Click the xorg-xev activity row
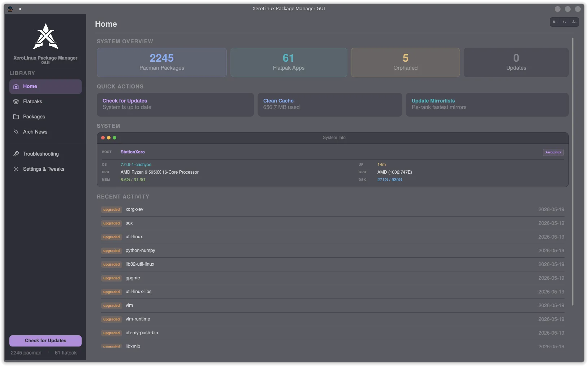The height and width of the screenshot is (366, 588). pos(333,210)
